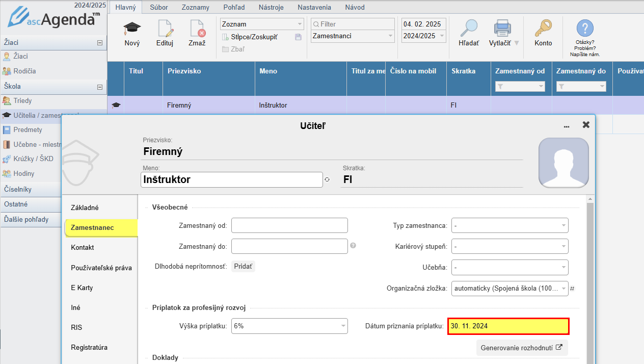The height and width of the screenshot is (364, 644).
Task: Click the Nový graduation cap icon
Action: (132, 28)
